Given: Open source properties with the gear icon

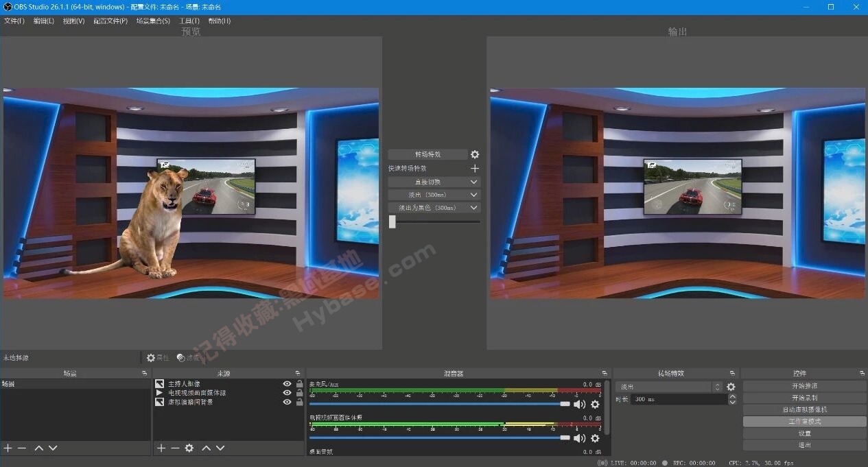Looking at the screenshot, I should 189,448.
